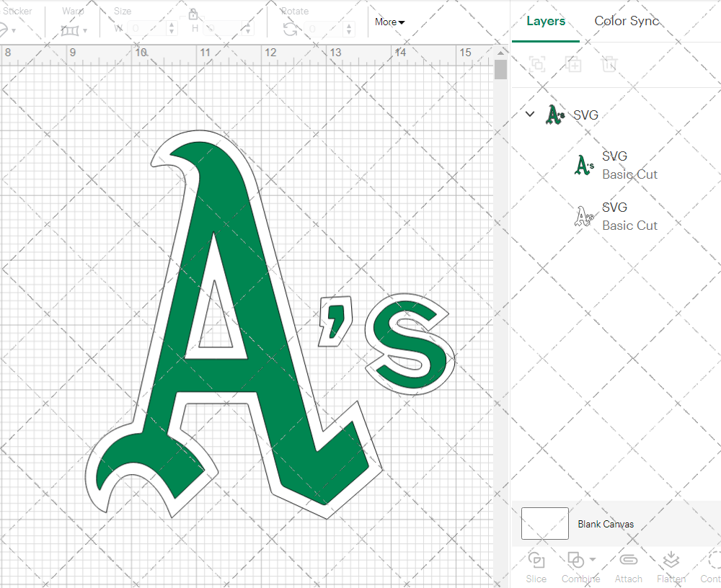Click the Sticker tool icon
The width and height of the screenshot is (721, 588).
pyautogui.click(x=4, y=30)
